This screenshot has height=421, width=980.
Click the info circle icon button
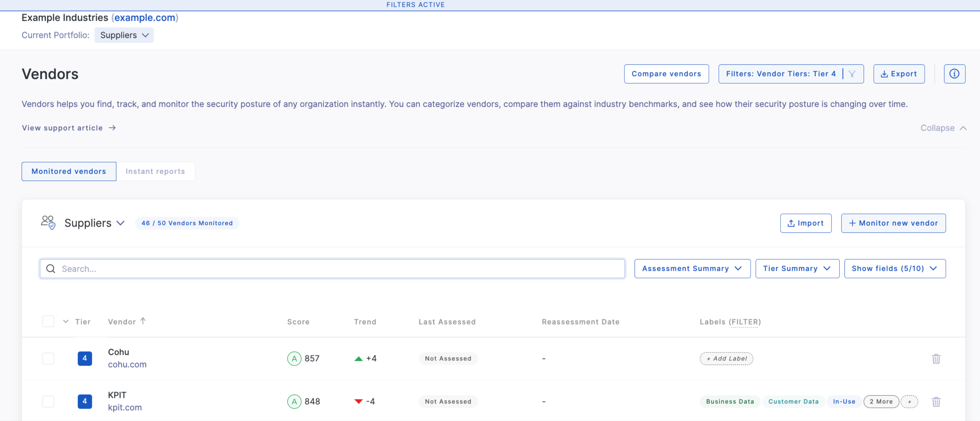tap(954, 74)
